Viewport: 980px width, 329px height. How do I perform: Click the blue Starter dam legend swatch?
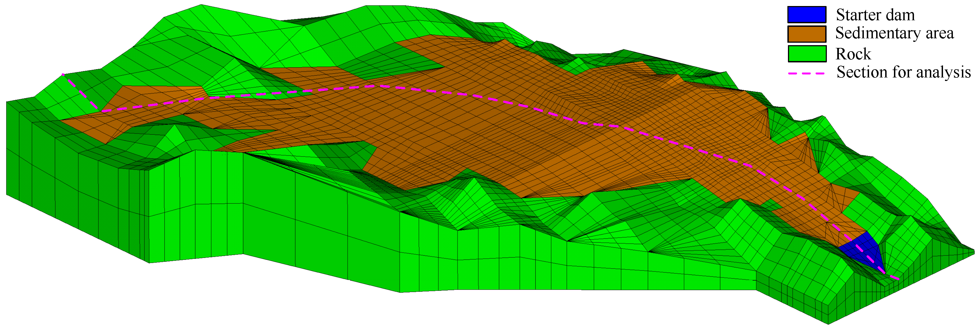pyautogui.click(x=807, y=15)
